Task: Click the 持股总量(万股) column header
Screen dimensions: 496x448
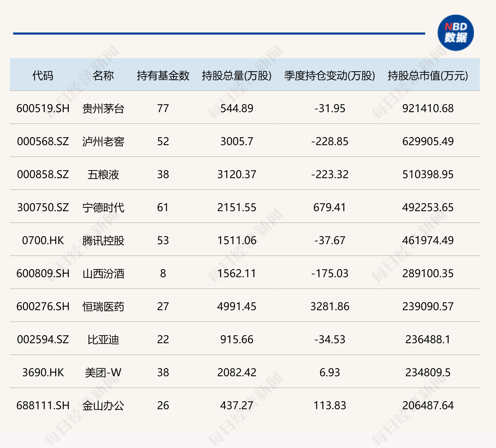Action: [x=236, y=76]
